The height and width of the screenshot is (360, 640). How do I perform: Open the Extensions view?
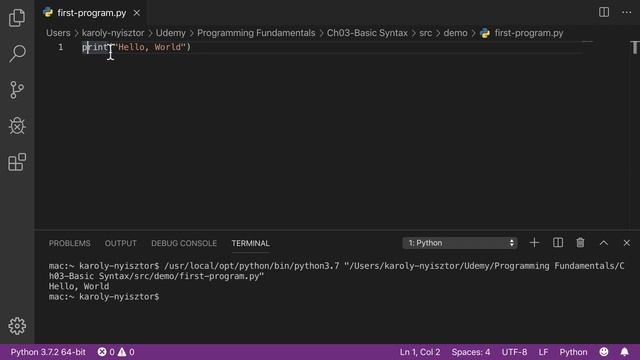point(17,162)
